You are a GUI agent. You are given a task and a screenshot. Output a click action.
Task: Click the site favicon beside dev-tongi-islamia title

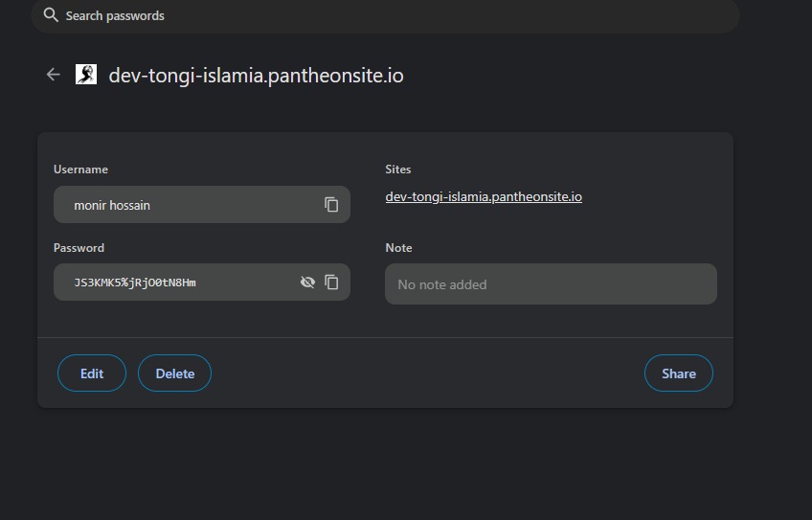coord(86,75)
